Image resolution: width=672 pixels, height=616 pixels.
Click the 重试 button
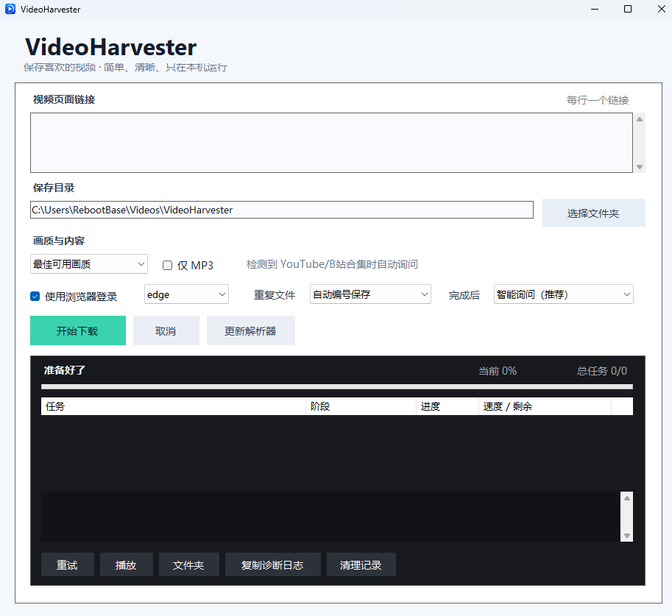click(68, 564)
